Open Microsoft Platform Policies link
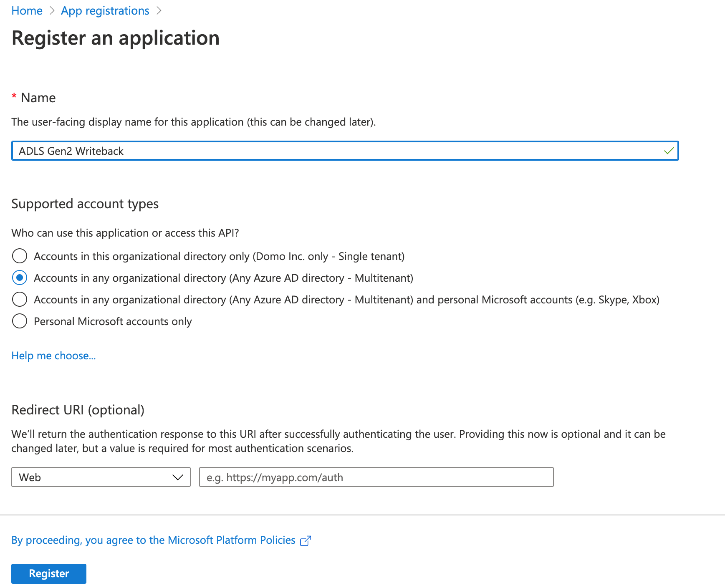This screenshot has width=725, height=588. click(154, 540)
